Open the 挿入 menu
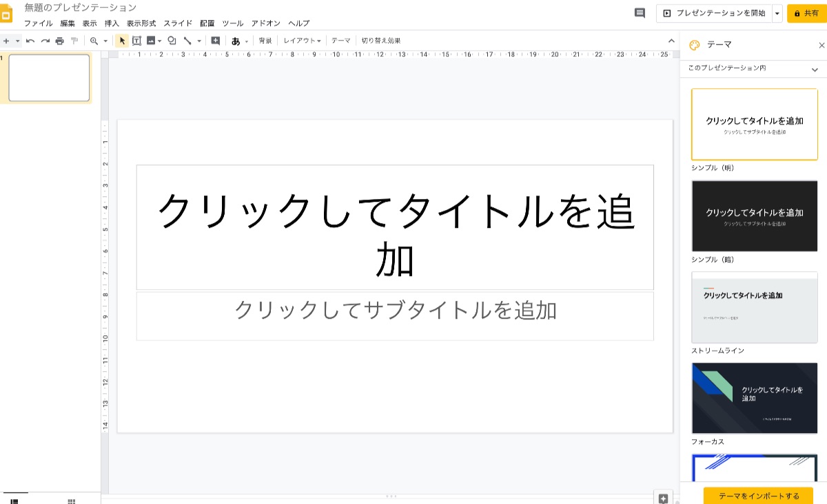The height and width of the screenshot is (504, 827). [x=112, y=23]
